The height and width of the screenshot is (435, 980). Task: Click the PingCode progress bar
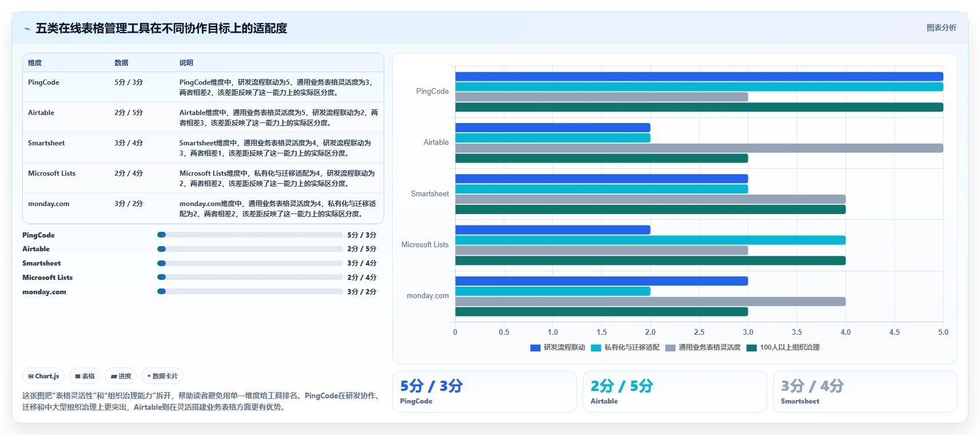tap(250, 235)
